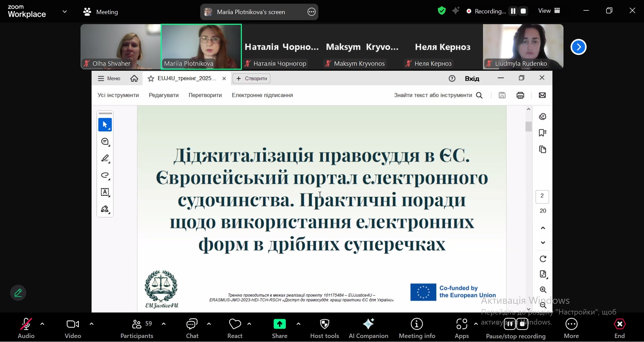Expand the React options arrow
Screen dimensions: 644x342
pos(249,324)
